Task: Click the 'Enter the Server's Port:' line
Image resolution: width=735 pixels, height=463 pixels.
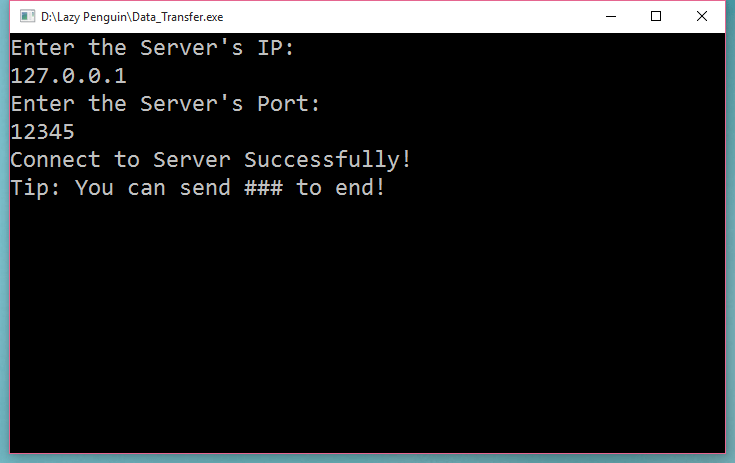Action: pyautogui.click(x=165, y=104)
